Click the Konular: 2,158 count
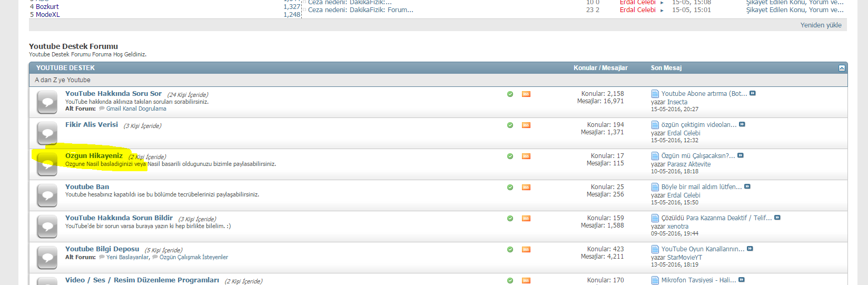The height and width of the screenshot is (285, 868). coord(603,94)
